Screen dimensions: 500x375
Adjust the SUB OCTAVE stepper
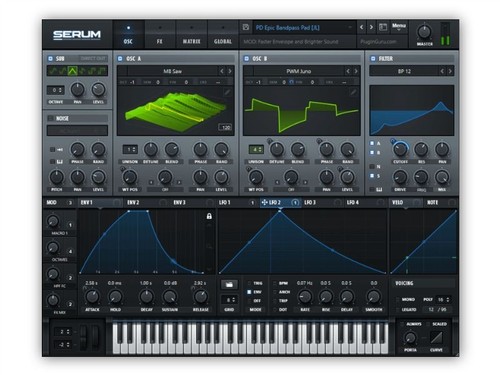[x=55, y=90]
